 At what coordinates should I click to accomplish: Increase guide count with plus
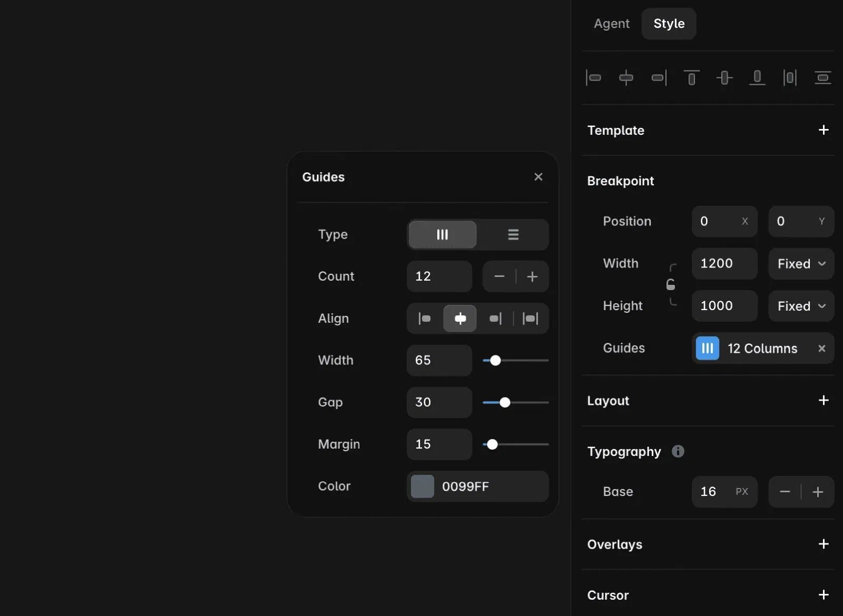tap(533, 276)
